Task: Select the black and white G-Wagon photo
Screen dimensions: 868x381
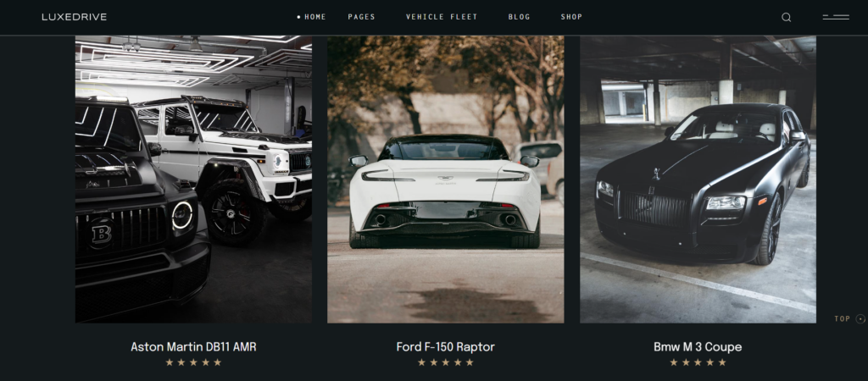Action: pos(193,179)
